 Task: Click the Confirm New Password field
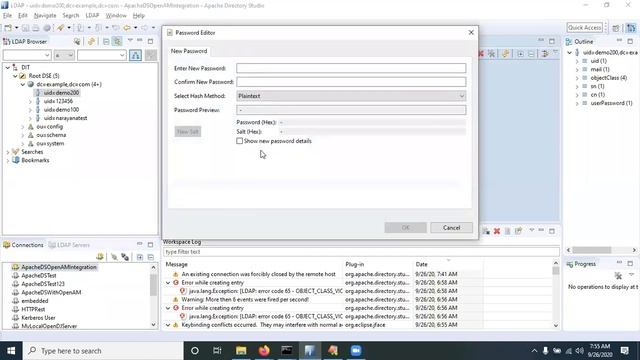click(x=351, y=82)
